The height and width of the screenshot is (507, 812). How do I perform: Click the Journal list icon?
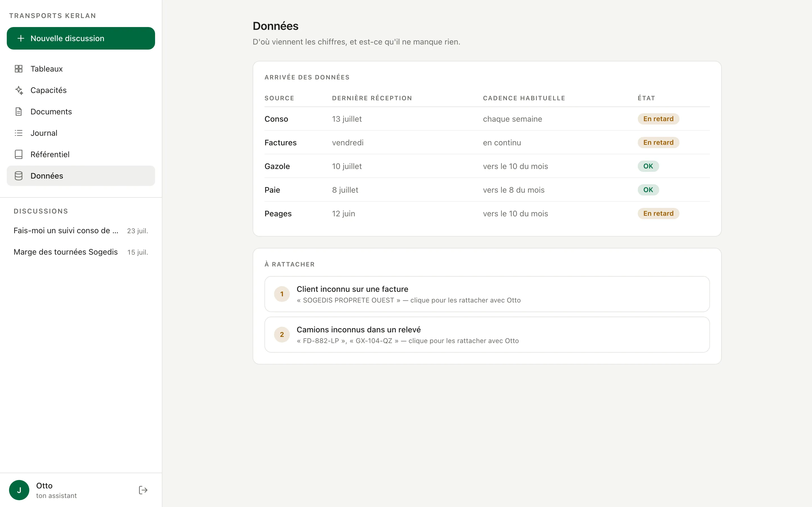point(19,133)
